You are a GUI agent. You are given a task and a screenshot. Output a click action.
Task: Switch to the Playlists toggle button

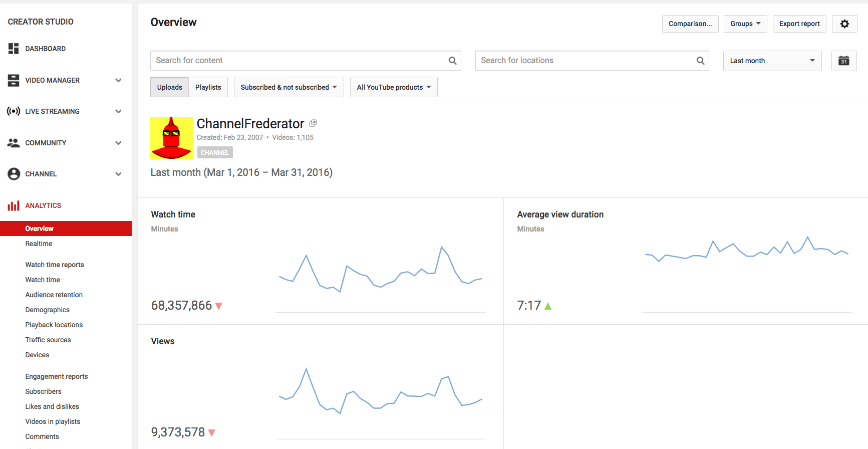(x=208, y=87)
